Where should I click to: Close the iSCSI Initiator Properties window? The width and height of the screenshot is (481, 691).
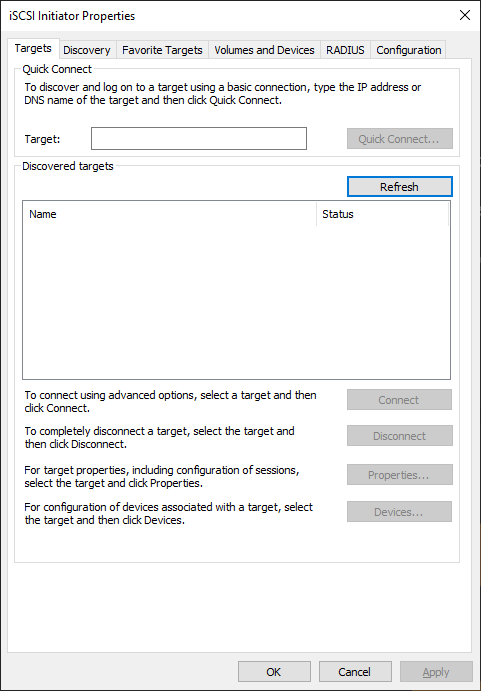click(465, 15)
